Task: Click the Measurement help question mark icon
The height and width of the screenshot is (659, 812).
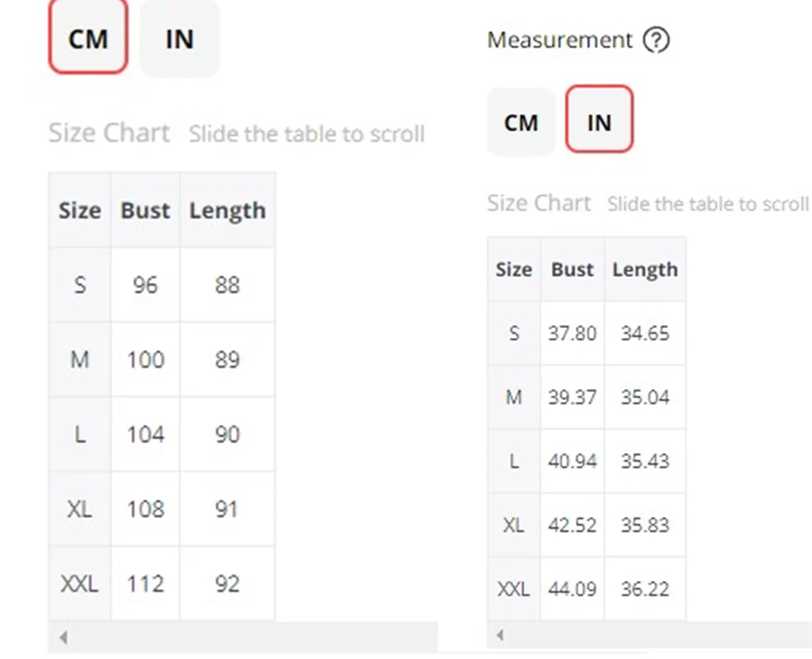Action: tap(656, 40)
